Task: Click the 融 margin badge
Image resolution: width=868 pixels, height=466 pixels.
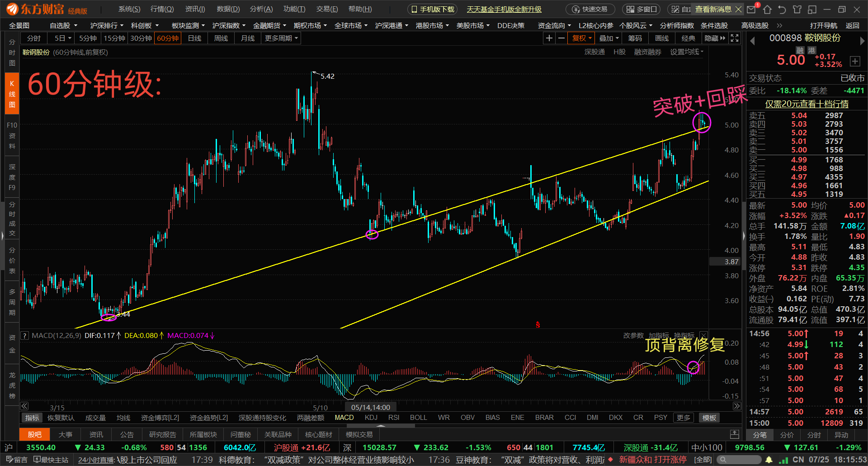Action: pyautogui.click(x=800, y=51)
